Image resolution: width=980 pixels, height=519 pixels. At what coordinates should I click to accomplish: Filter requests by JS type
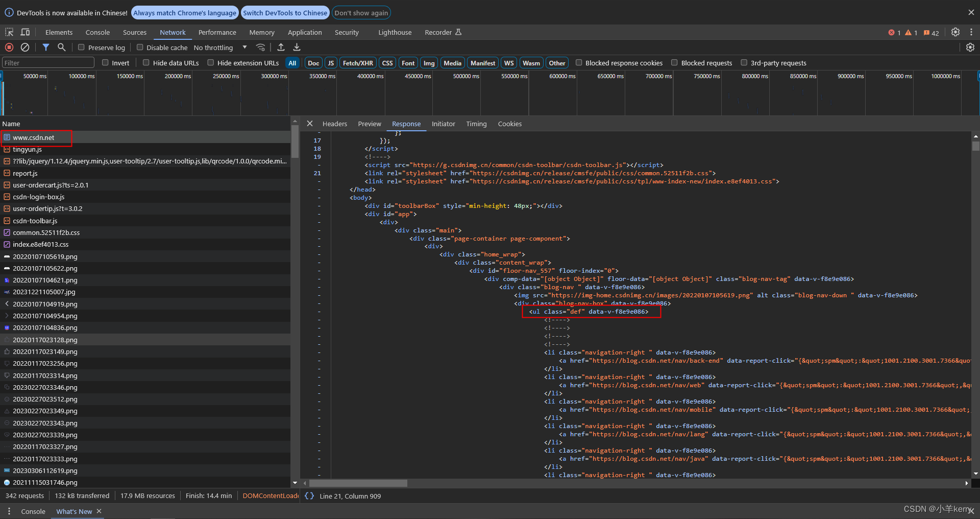pos(331,63)
